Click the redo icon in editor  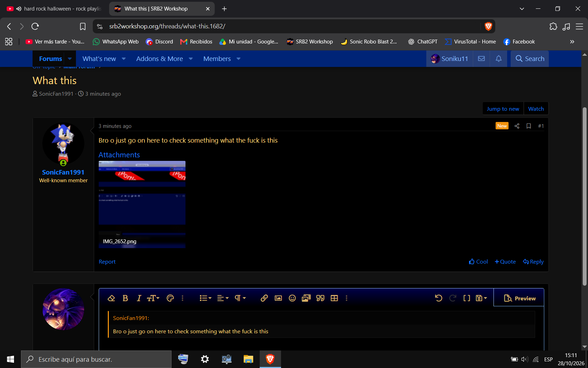[453, 298]
